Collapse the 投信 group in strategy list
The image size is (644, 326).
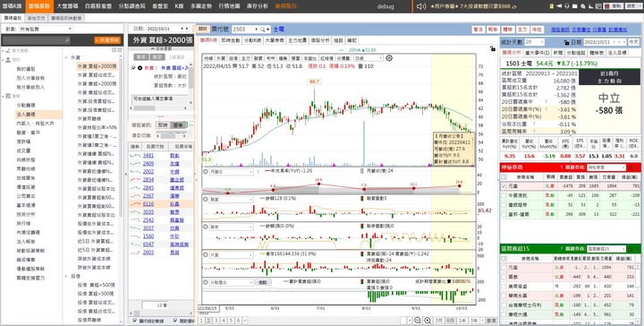[66, 276]
